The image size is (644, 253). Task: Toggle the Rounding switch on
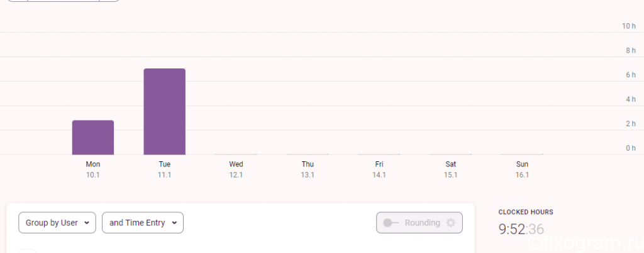click(391, 223)
